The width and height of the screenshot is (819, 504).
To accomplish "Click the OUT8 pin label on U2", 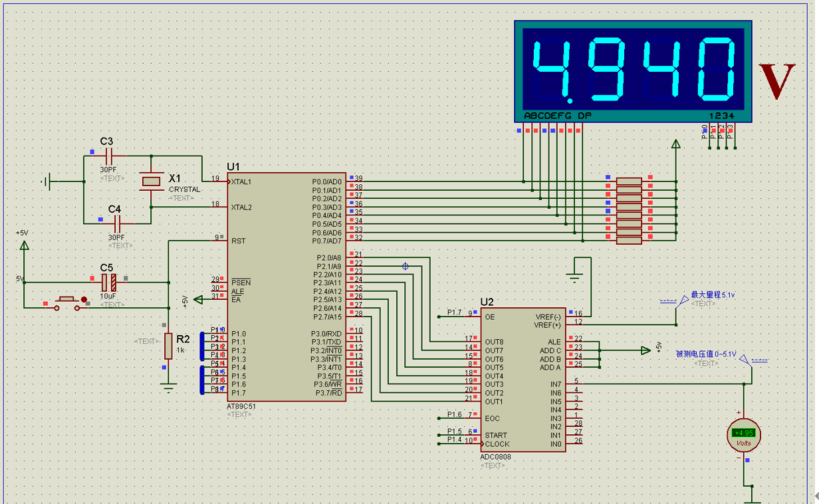I will 494,342.
